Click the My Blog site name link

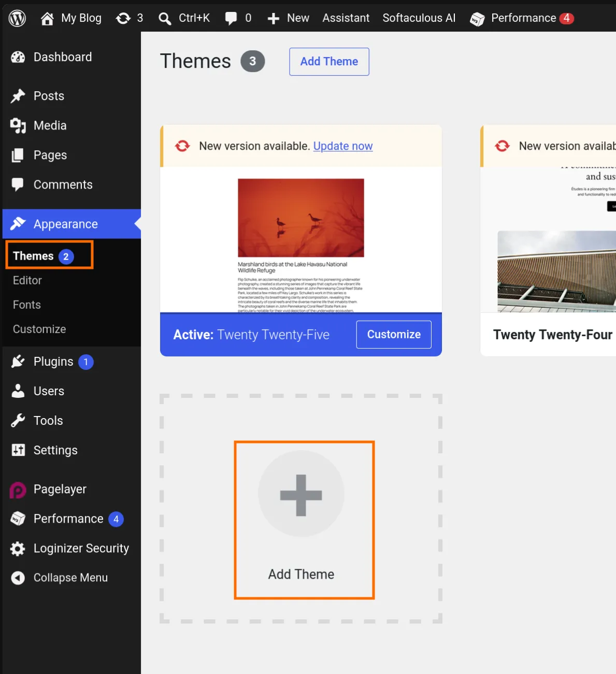click(x=81, y=18)
